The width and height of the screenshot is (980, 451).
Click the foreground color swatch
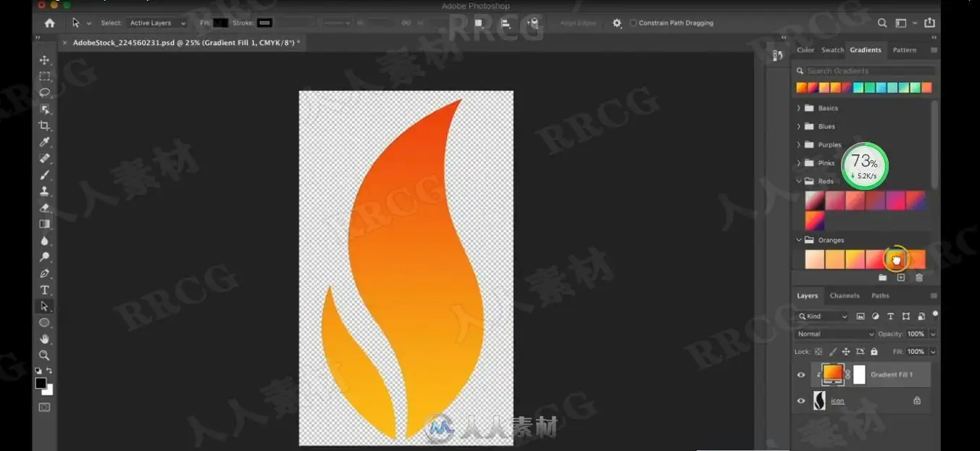click(x=41, y=384)
